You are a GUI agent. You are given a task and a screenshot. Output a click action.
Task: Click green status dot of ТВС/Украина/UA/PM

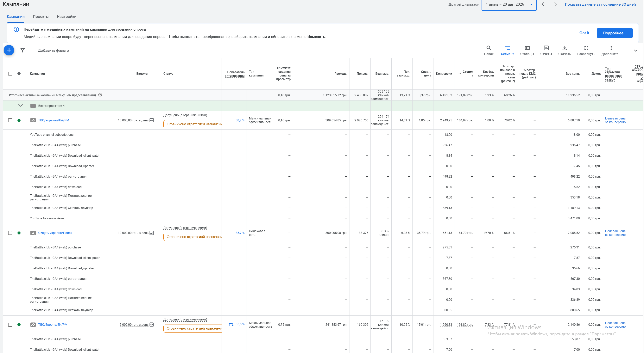click(19, 120)
